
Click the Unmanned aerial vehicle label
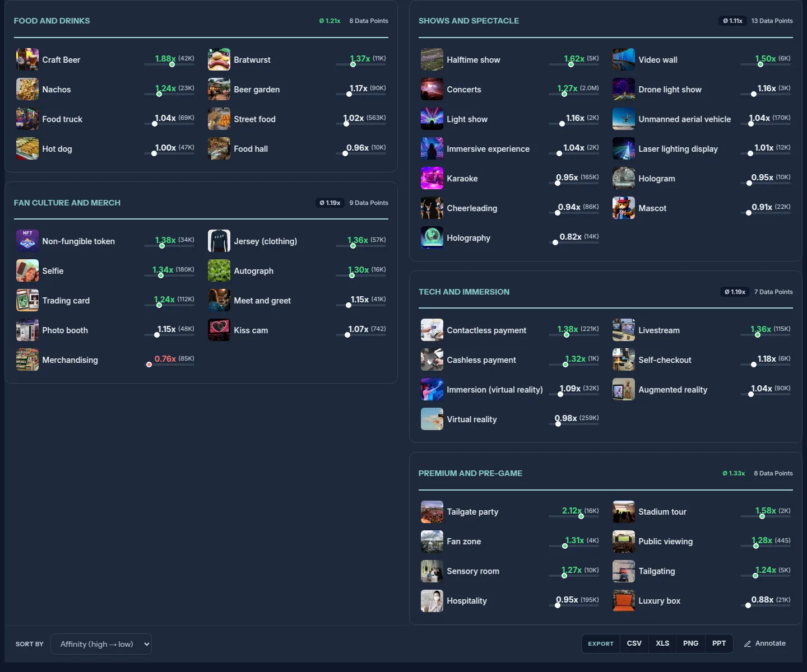[684, 119]
